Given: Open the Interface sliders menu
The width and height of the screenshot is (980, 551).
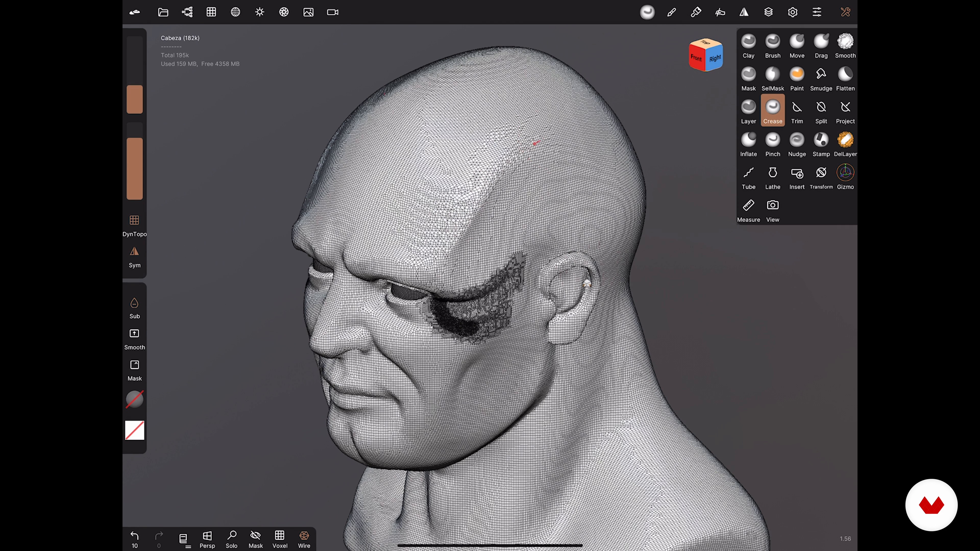Looking at the screenshot, I should pos(817,12).
